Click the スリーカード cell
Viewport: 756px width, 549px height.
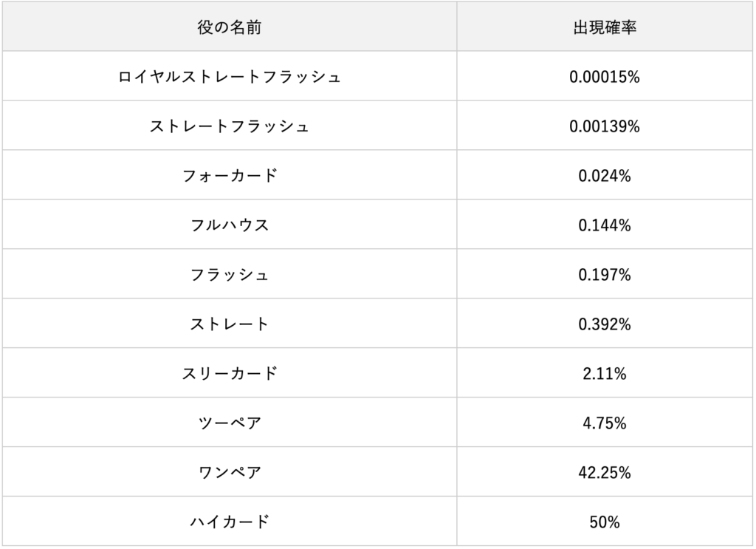pyautogui.click(x=230, y=374)
